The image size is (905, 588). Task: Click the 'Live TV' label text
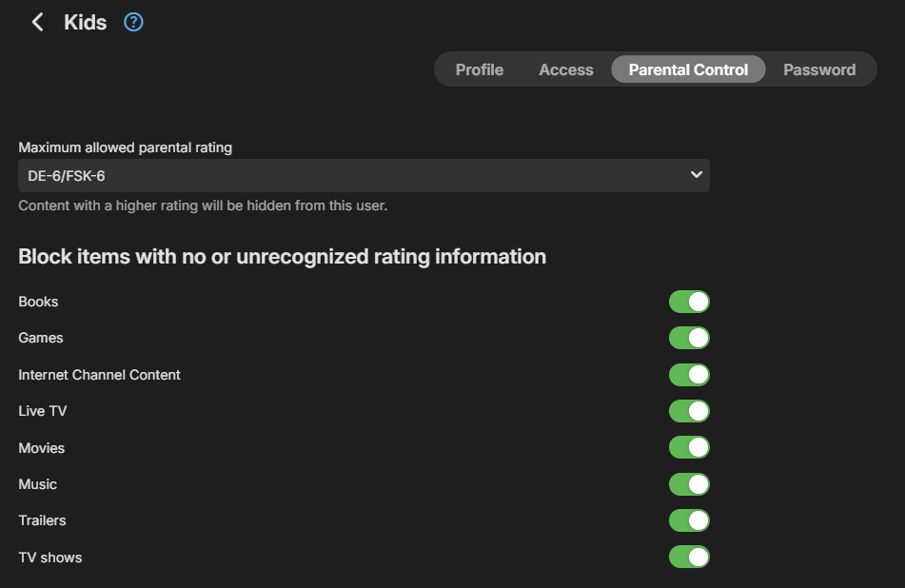[x=43, y=411]
